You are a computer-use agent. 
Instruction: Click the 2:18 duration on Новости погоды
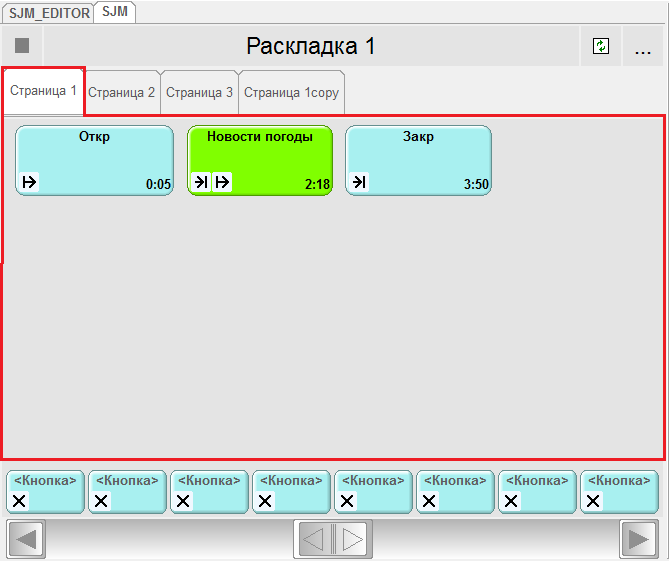click(317, 184)
